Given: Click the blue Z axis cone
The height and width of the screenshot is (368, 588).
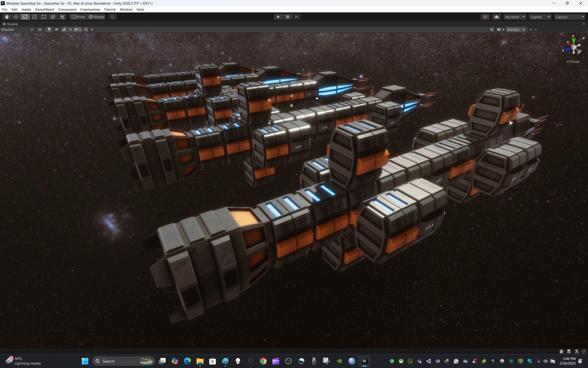Looking at the screenshot, I should click(568, 49).
